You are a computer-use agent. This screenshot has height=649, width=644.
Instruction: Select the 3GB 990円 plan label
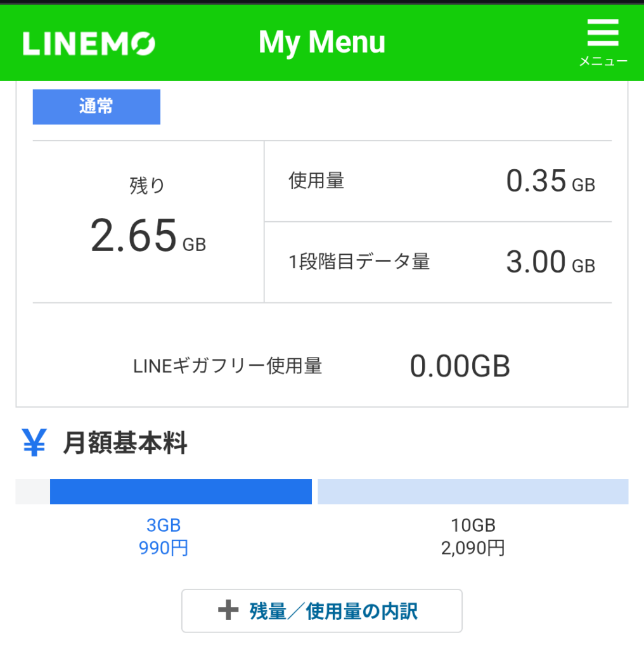164,536
